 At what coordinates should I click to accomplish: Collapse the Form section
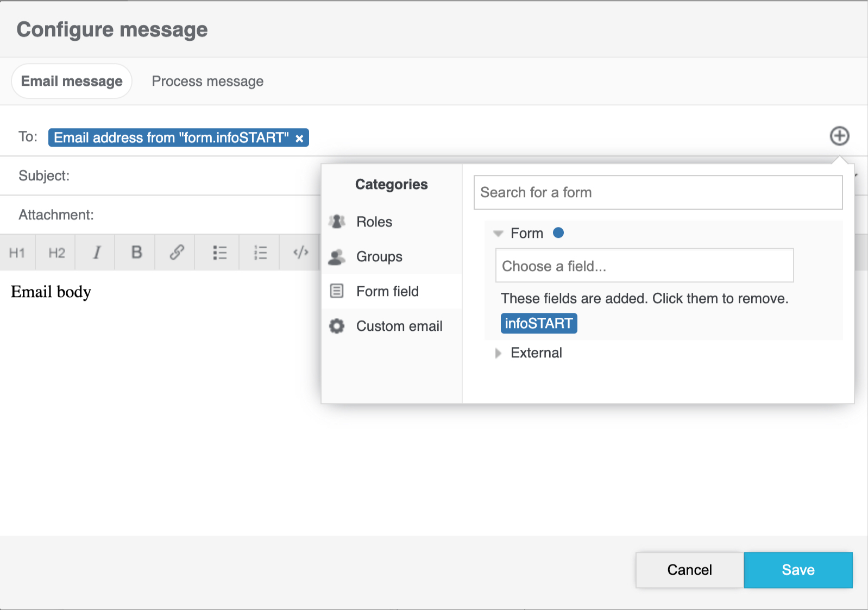point(498,234)
